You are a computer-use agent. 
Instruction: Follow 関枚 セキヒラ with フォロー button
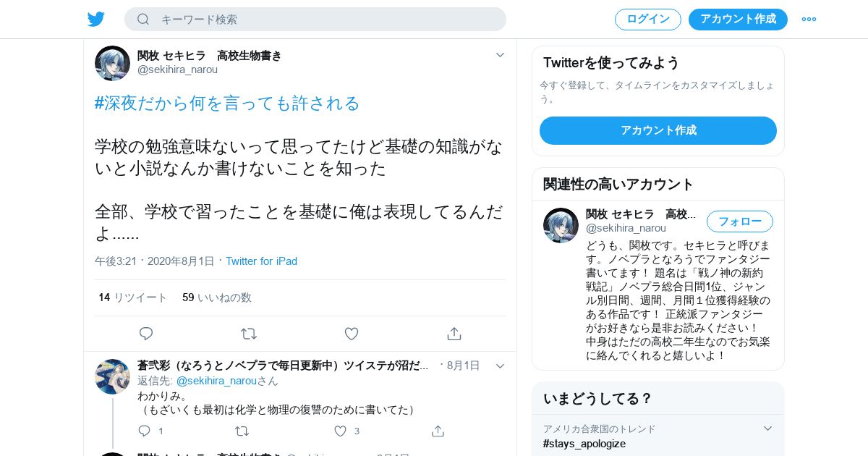point(740,221)
